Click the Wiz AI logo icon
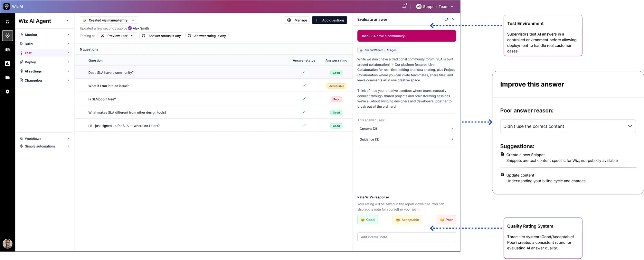Viewport: 644px width, 260px height. [6, 6]
